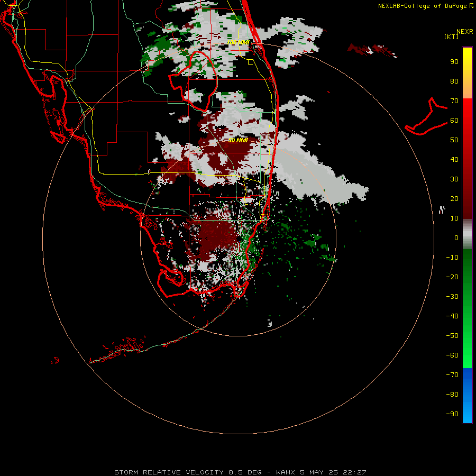Click the 5 MAY 25 date text

[319, 472]
